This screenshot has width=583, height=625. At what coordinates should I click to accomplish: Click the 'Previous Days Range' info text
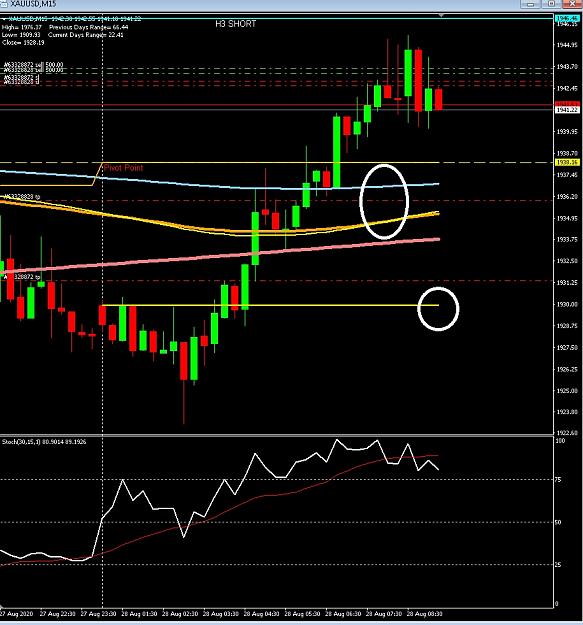point(88,27)
